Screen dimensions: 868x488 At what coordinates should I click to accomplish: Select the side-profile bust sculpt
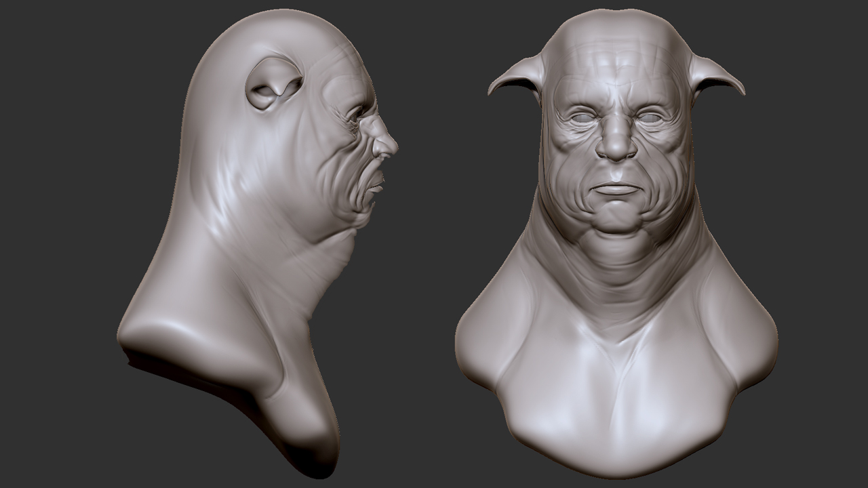[x=258, y=244]
